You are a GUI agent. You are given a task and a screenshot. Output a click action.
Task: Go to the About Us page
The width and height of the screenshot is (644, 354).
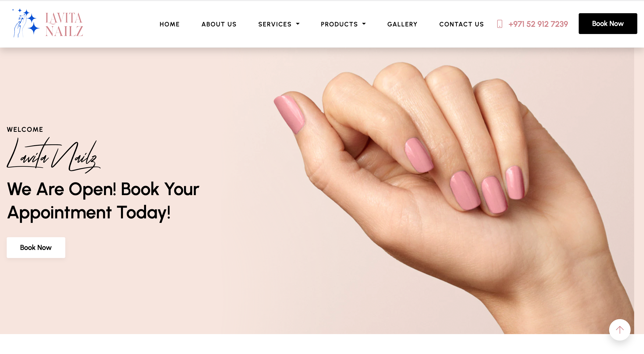tap(219, 24)
